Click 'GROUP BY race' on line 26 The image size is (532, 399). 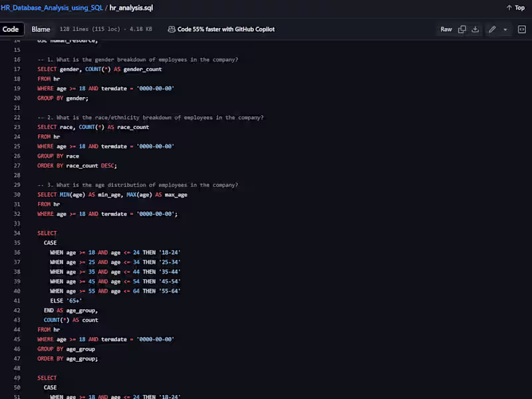tap(58, 156)
